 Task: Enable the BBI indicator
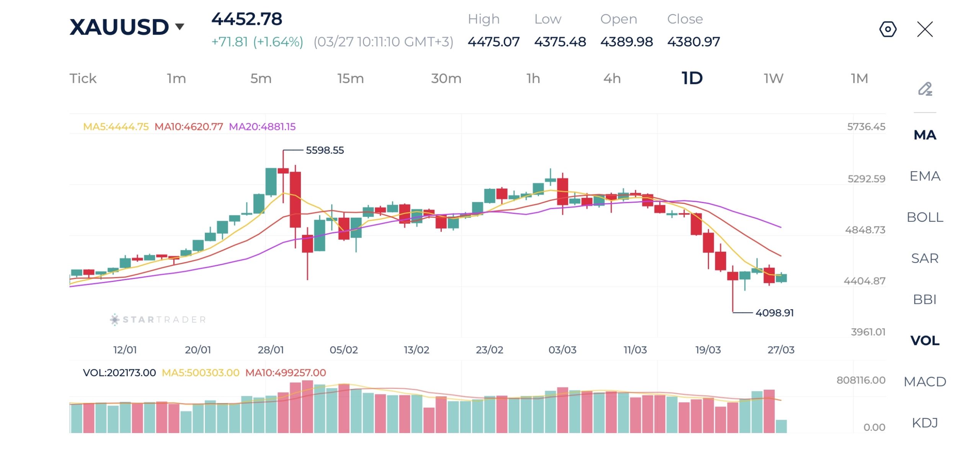pos(925,299)
